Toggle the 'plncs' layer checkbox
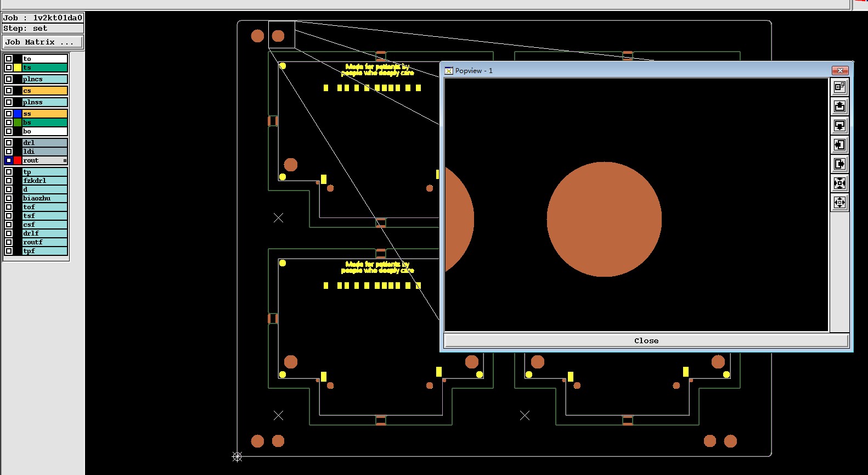Screen dimensions: 868x475 (x=9, y=79)
